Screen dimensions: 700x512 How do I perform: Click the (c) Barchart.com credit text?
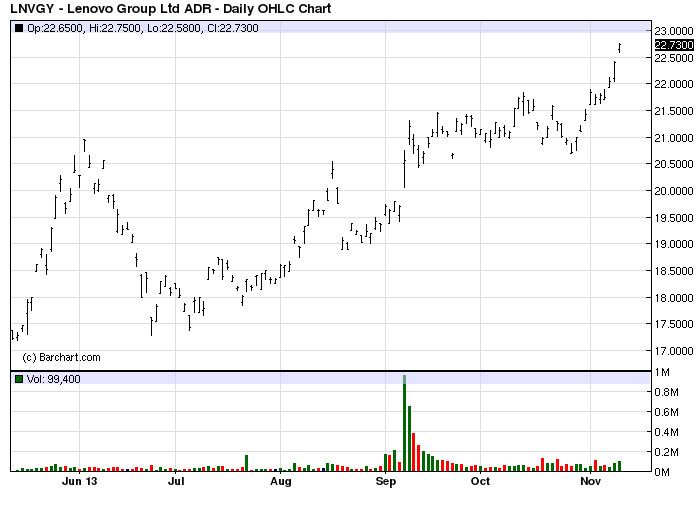(61, 357)
